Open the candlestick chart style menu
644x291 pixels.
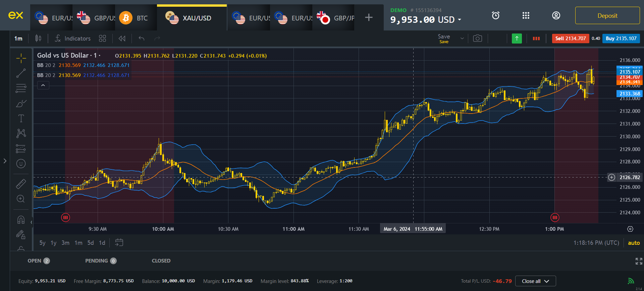(38, 39)
